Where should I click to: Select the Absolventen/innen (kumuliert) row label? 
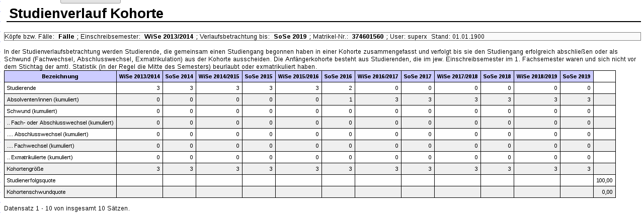pos(43,99)
